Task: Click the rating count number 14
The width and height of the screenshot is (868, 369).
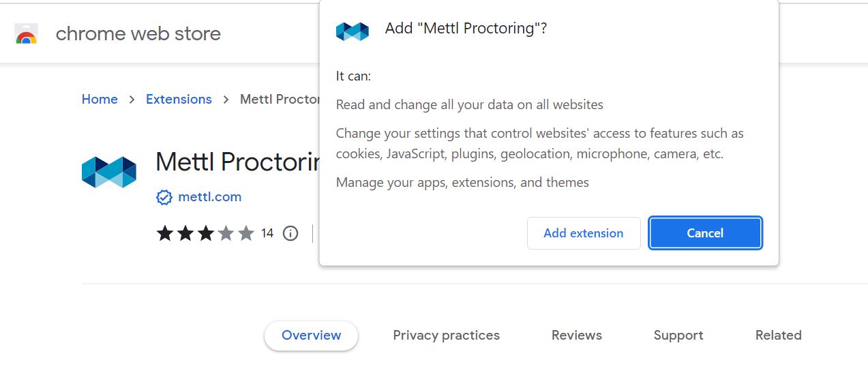Action: [x=267, y=233]
